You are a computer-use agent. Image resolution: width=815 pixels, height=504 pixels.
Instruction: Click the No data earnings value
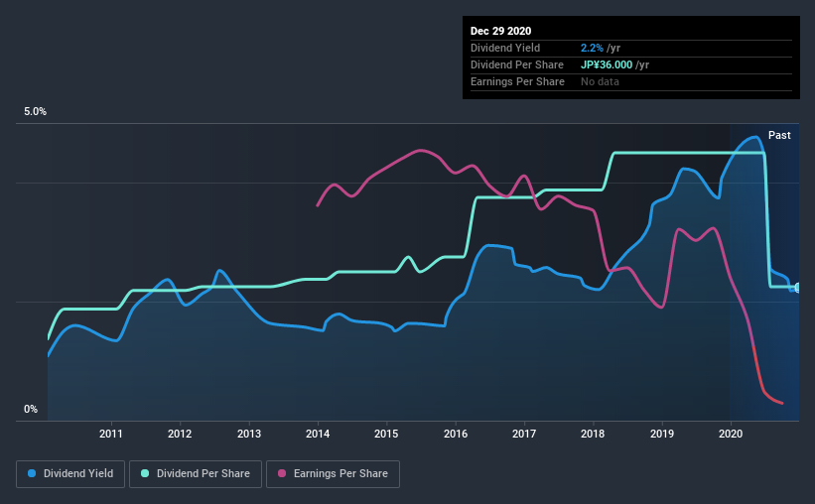pyautogui.click(x=600, y=81)
